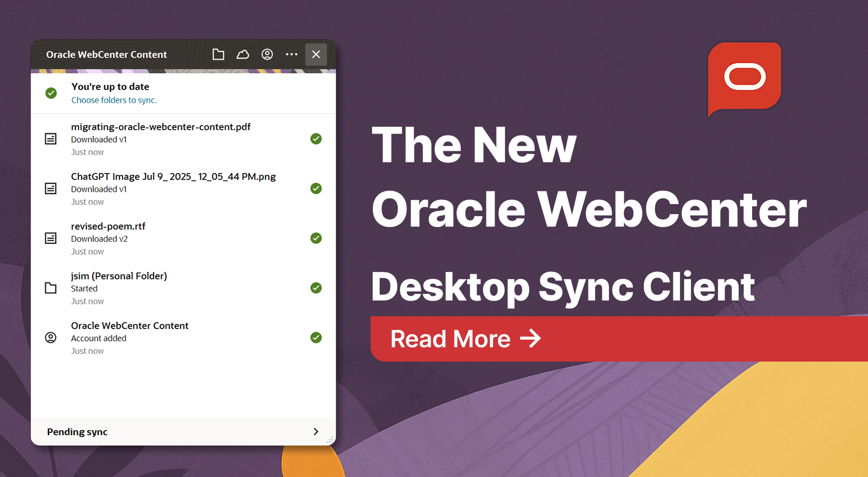Select the 'Oracle WebCenter Content' activity title in the list
This screenshot has height=477, width=868.
130,326
